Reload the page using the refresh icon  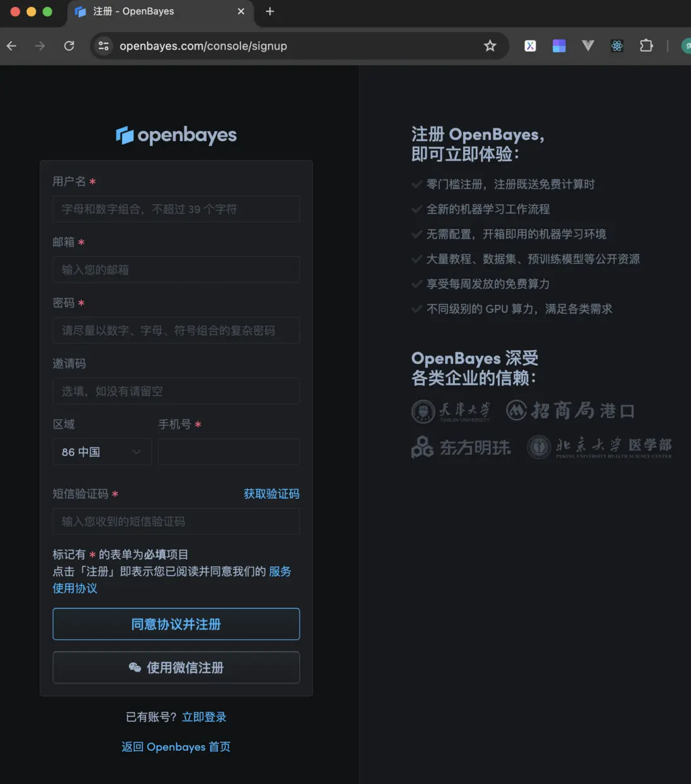pyautogui.click(x=69, y=45)
